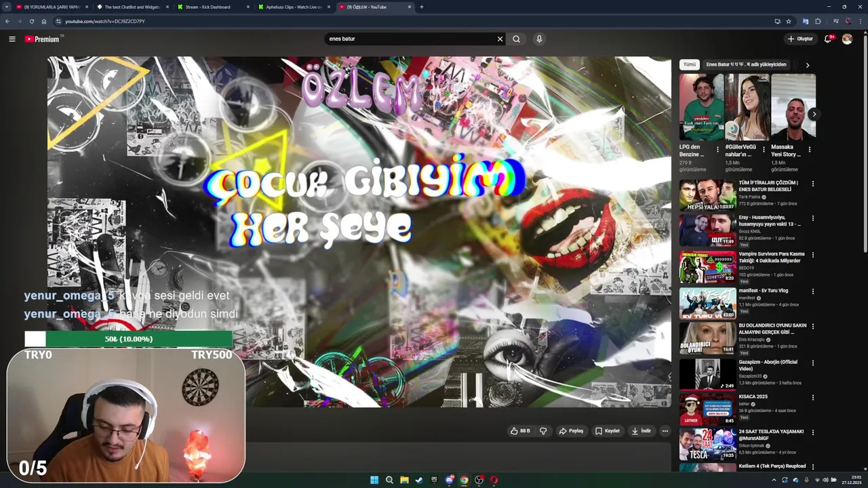
Task: Open 'Massaka Yeni Story' Shorts thumbnail
Action: 793,107
